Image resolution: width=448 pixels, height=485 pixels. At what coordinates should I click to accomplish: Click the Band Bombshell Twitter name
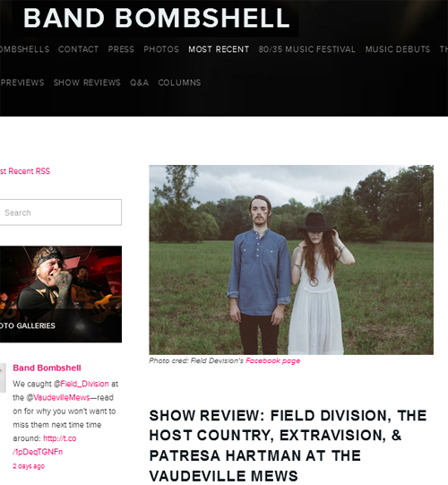(x=47, y=368)
